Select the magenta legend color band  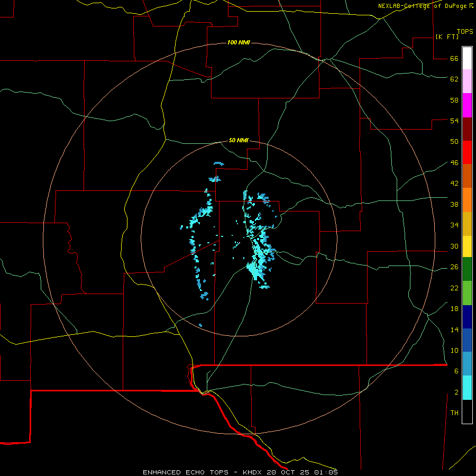click(x=467, y=105)
